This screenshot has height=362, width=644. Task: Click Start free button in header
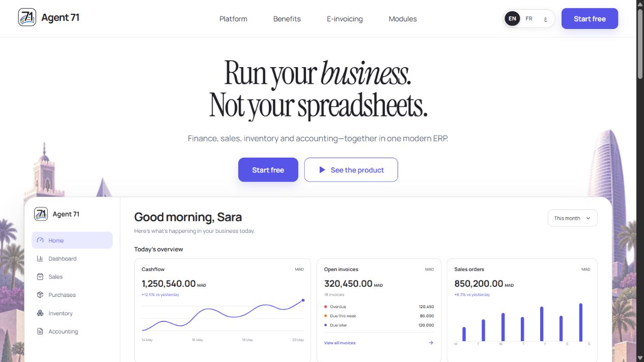(x=590, y=19)
